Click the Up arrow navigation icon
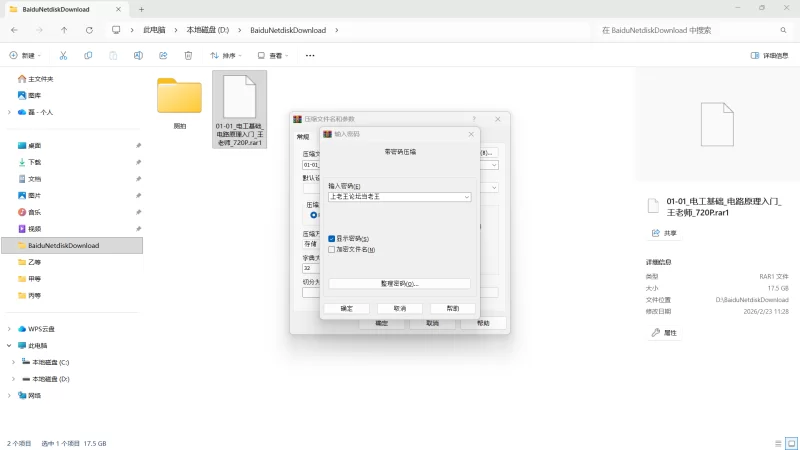 click(65, 30)
